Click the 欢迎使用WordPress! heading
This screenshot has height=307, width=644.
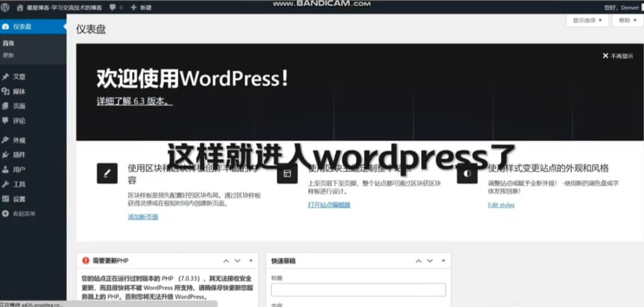tap(192, 79)
